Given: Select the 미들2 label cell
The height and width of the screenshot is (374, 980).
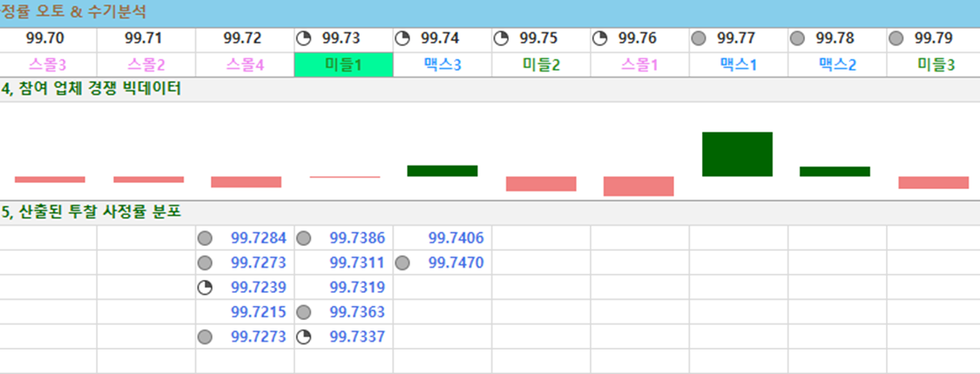Looking at the screenshot, I should (541, 65).
